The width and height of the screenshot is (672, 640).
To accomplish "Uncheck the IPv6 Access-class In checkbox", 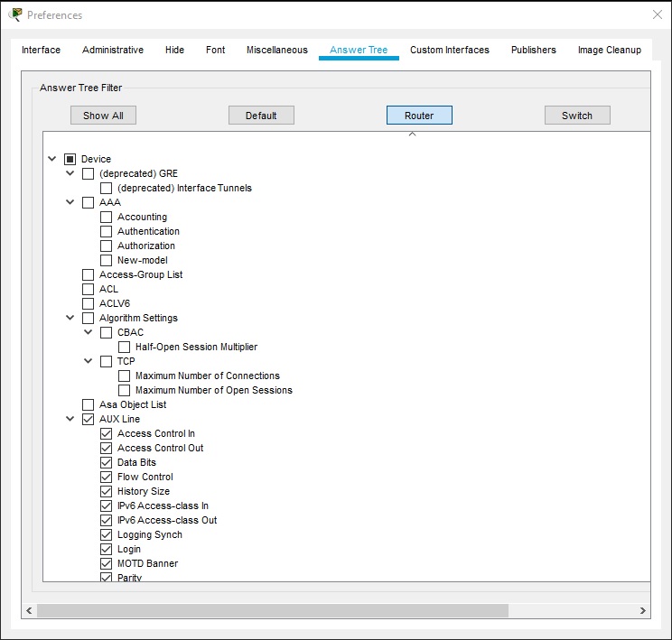I will (x=106, y=506).
